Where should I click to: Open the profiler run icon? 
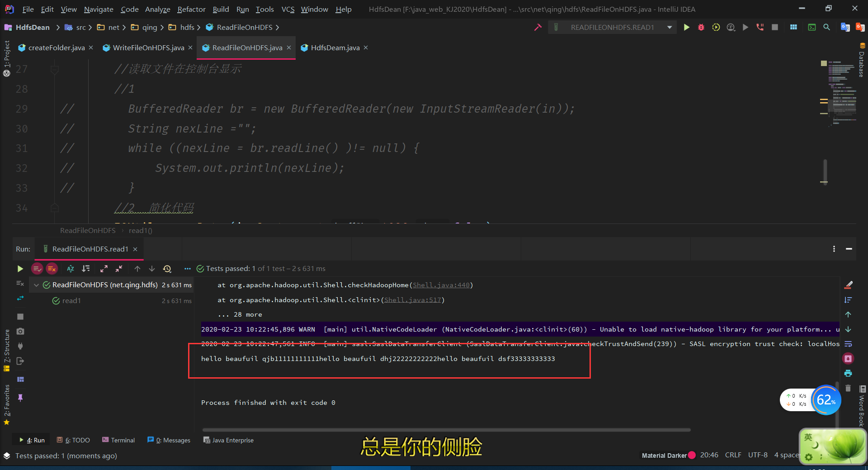tap(731, 27)
